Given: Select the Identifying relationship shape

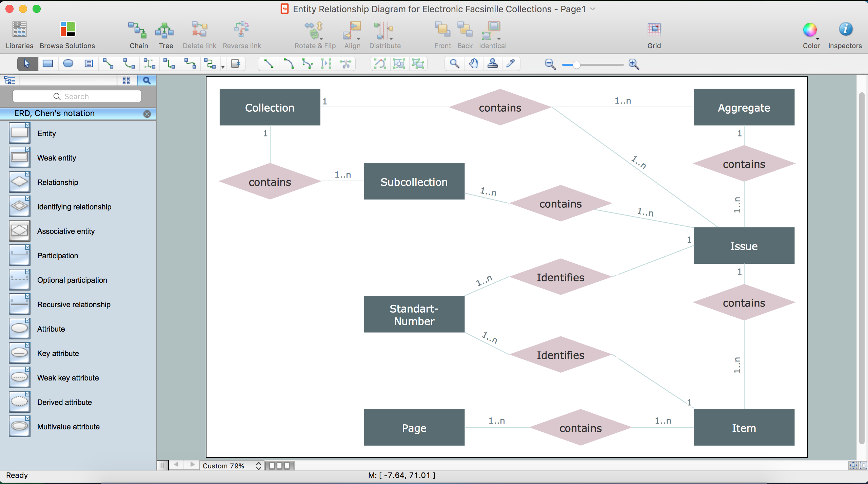Looking at the screenshot, I should click(x=19, y=207).
